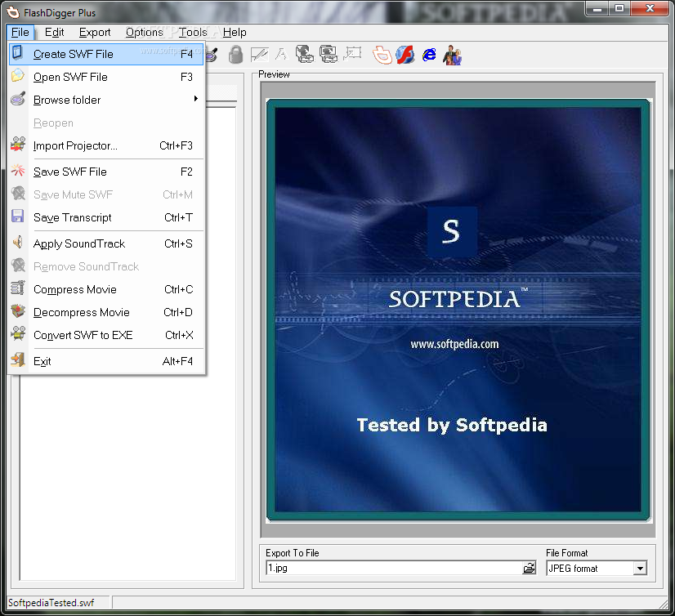
Task: Close the open File menu header
Action: pos(20,33)
